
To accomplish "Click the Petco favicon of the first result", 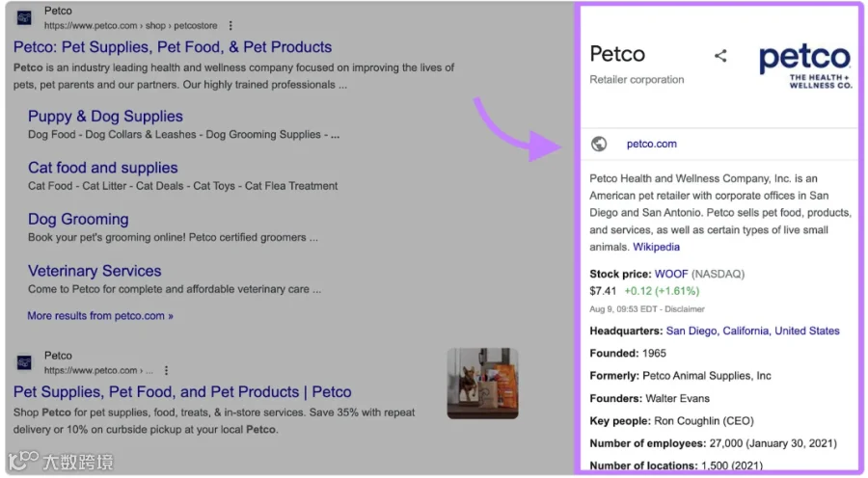I will [x=24, y=17].
